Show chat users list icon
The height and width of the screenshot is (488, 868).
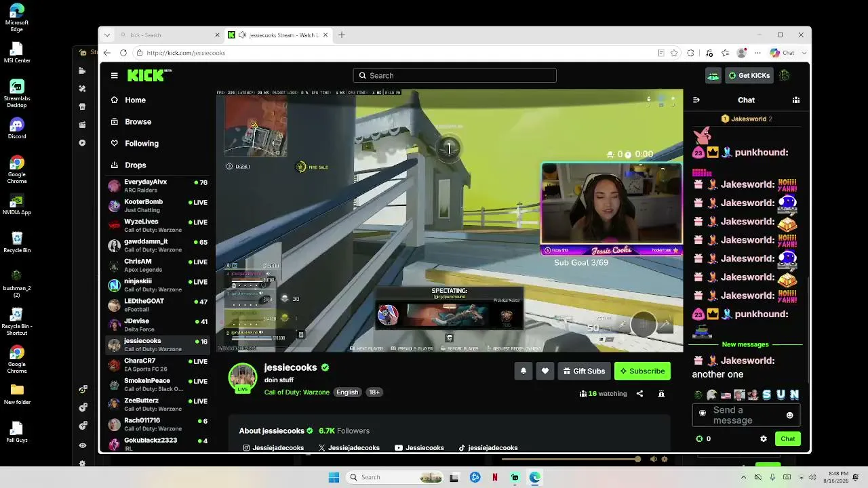(x=796, y=100)
